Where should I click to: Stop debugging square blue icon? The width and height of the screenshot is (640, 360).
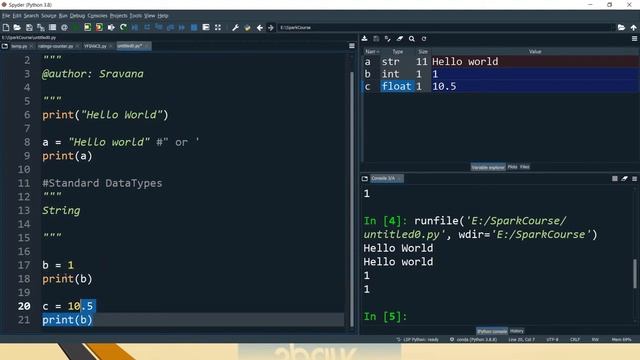point(194,27)
